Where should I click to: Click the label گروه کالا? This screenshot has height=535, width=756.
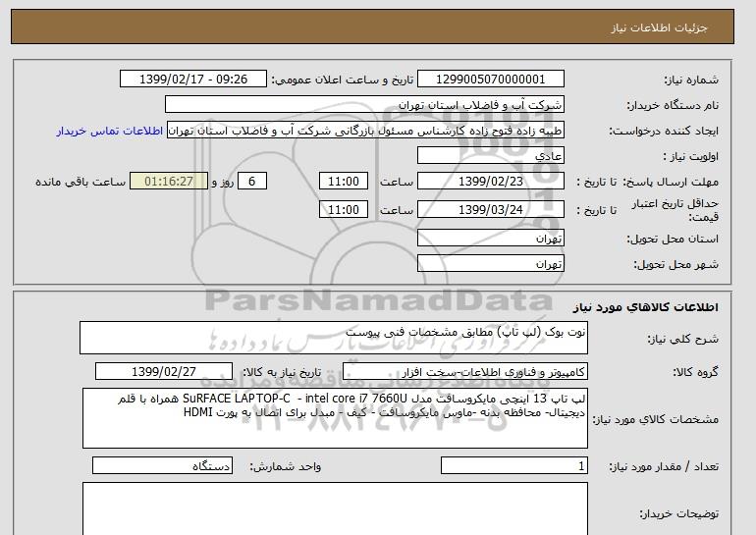[696, 372]
